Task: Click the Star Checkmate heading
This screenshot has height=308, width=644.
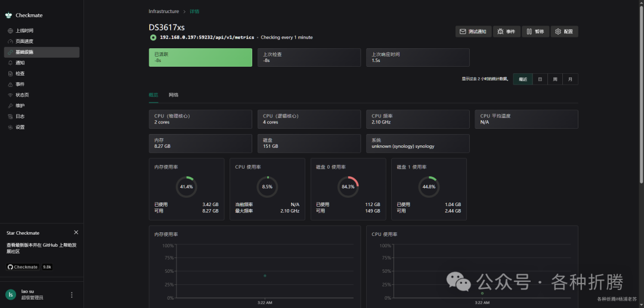Action: tap(23, 233)
